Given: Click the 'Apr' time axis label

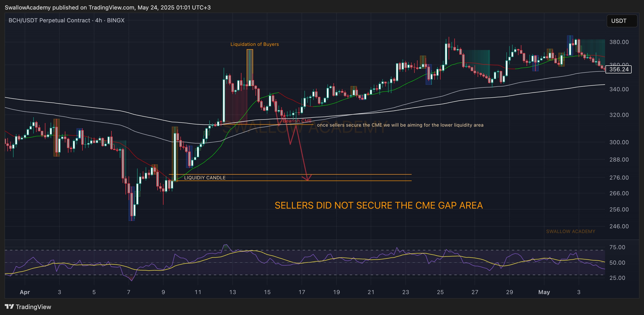Looking at the screenshot, I should (x=25, y=292).
